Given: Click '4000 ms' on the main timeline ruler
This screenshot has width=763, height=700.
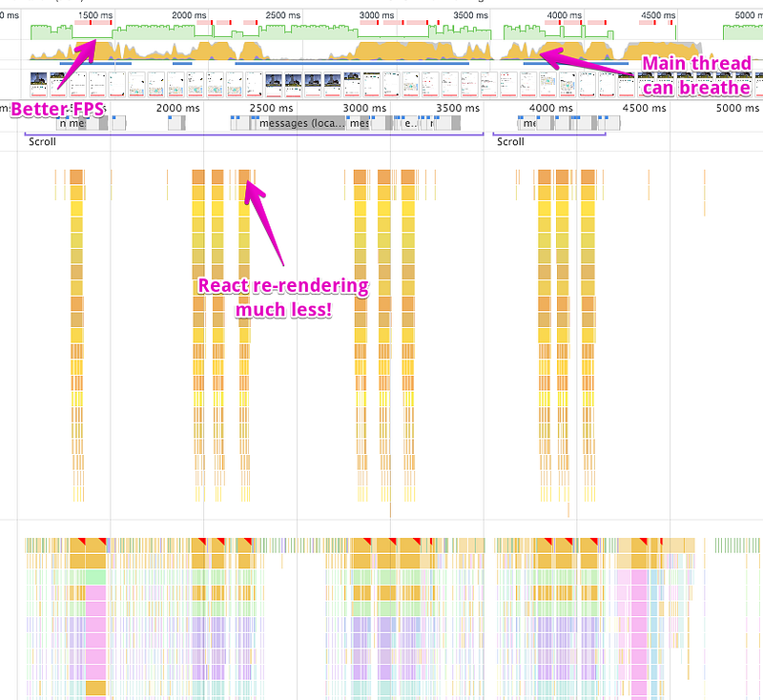Looking at the screenshot, I should [551, 108].
